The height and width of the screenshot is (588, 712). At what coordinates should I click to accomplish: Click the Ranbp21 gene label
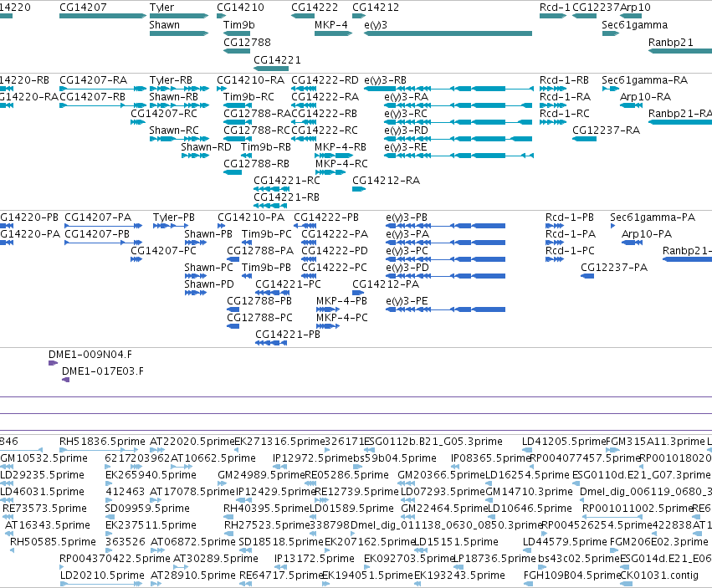pyautogui.click(x=671, y=42)
